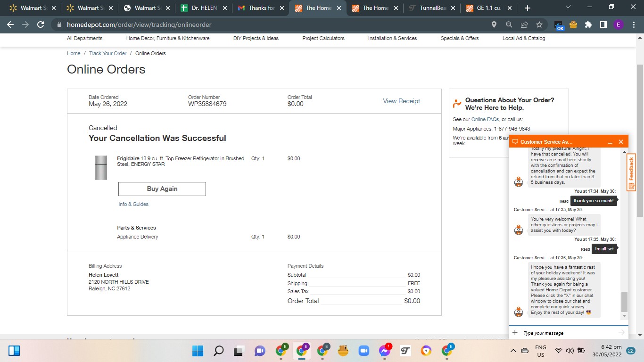
Task: Click the page vertical scrollbar
Action: [640, 141]
